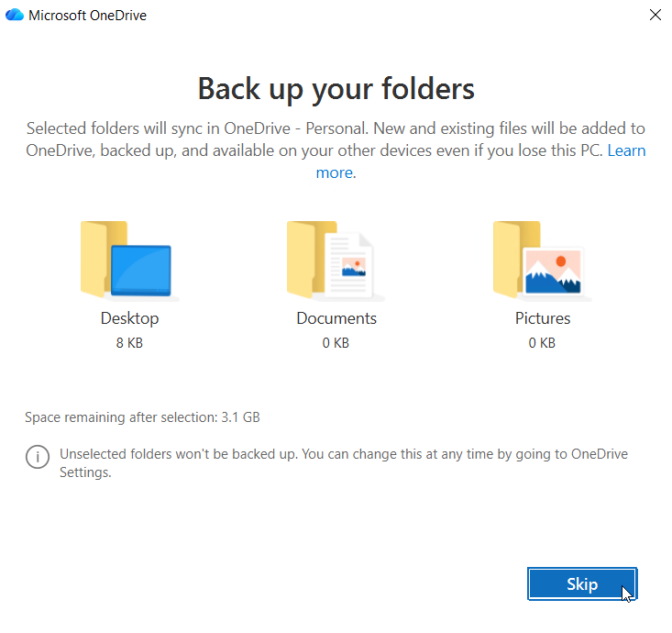Open the Learn more link
The height and width of the screenshot is (633, 672).
pyautogui.click(x=626, y=150)
